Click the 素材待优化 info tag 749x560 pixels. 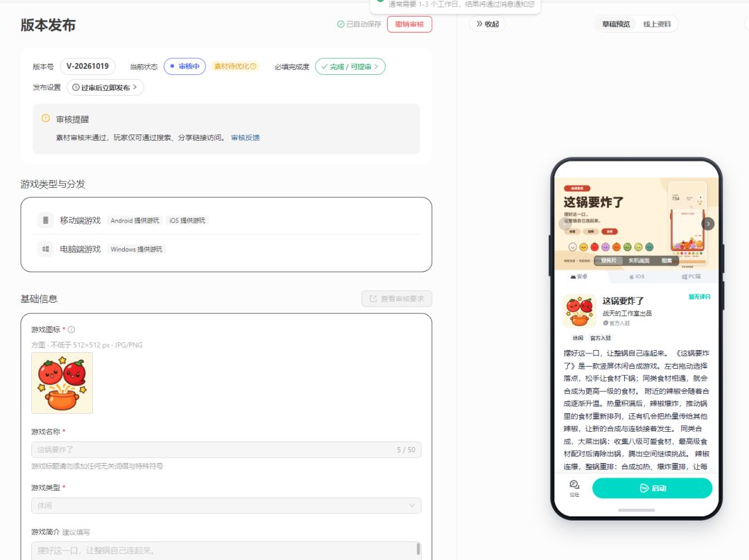235,67
